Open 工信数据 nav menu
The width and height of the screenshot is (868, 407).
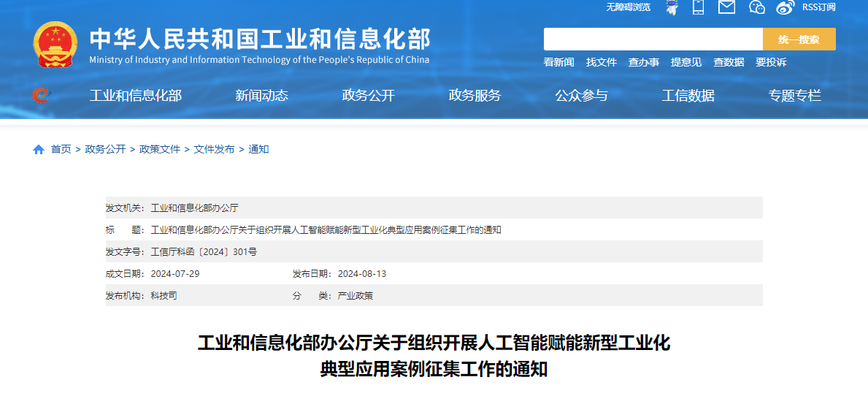(x=688, y=95)
